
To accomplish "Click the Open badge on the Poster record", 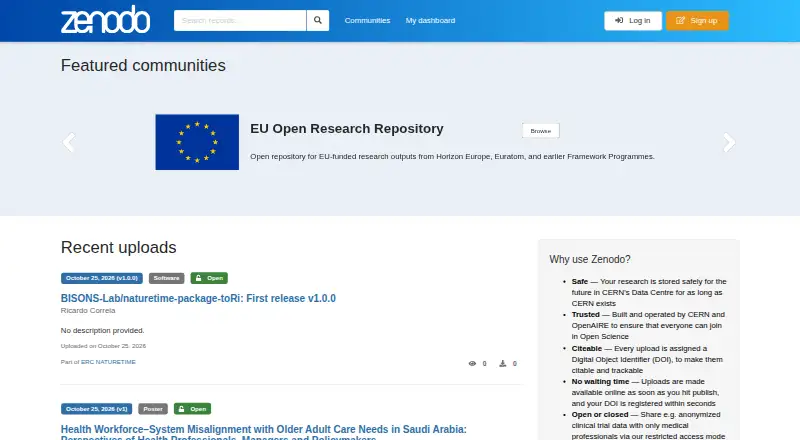I will point(192,409).
